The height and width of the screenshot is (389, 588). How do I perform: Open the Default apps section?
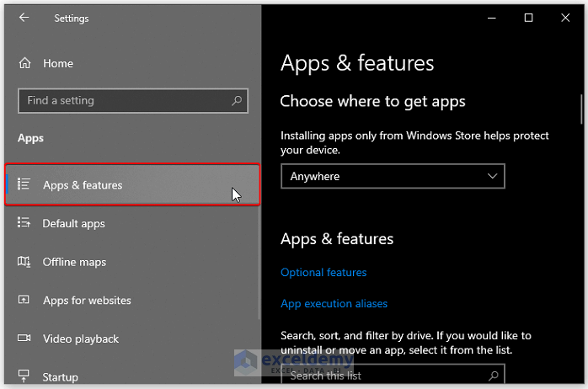tap(74, 224)
